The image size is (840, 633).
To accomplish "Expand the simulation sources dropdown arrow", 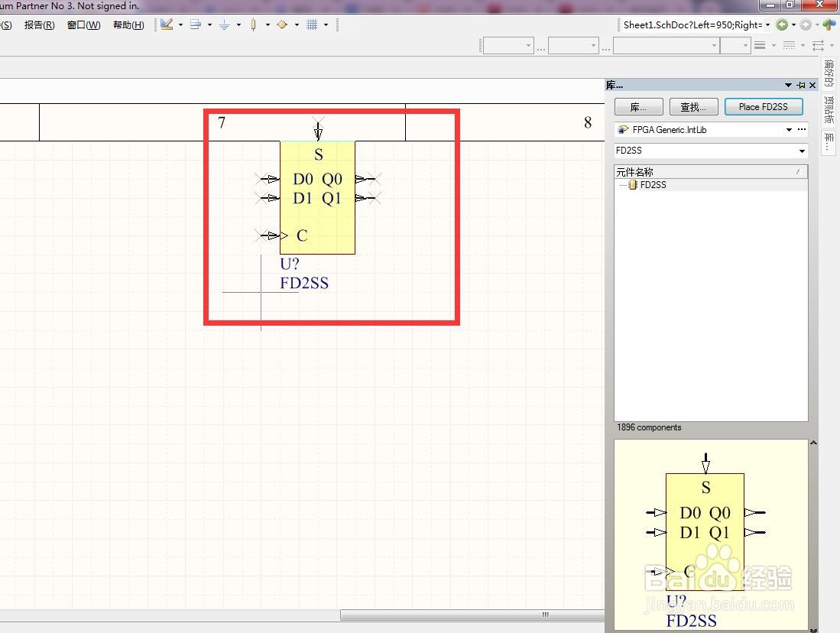I will click(x=297, y=24).
